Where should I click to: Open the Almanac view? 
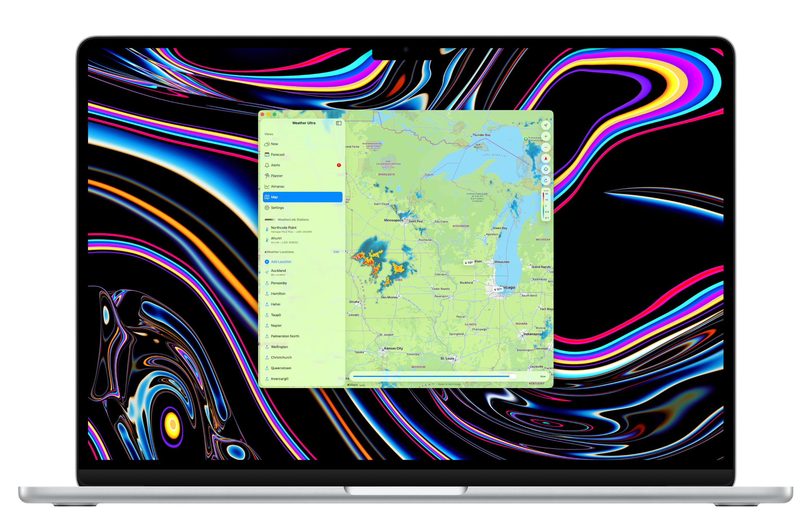(302, 187)
